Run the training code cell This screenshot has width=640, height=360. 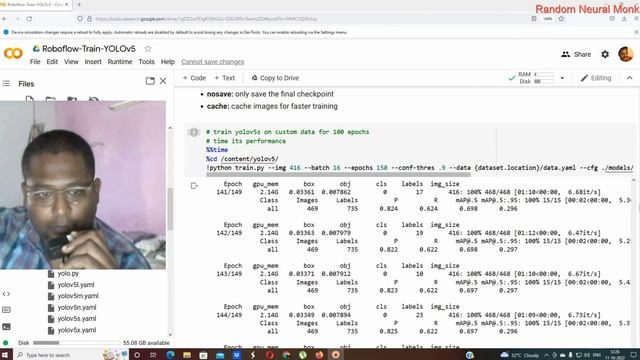click(x=193, y=132)
